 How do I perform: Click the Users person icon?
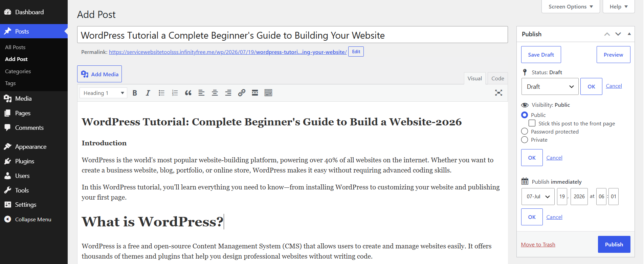7,176
